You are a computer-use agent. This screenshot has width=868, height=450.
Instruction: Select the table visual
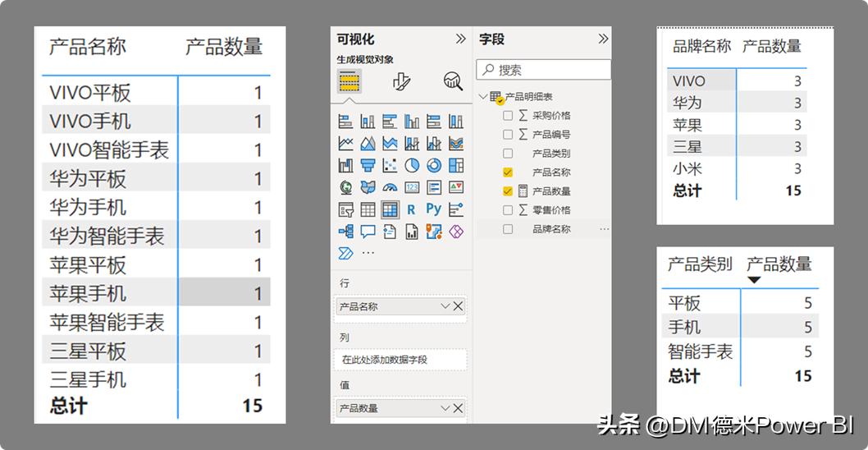[x=368, y=209]
